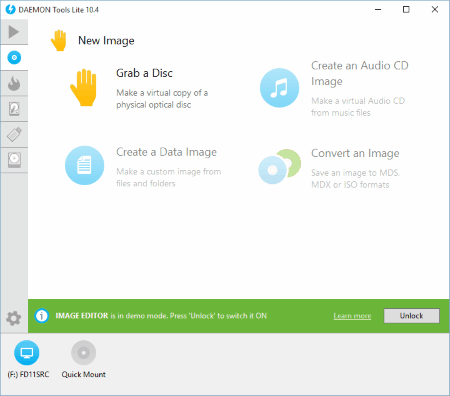Choose Create a Data Image title

[166, 152]
